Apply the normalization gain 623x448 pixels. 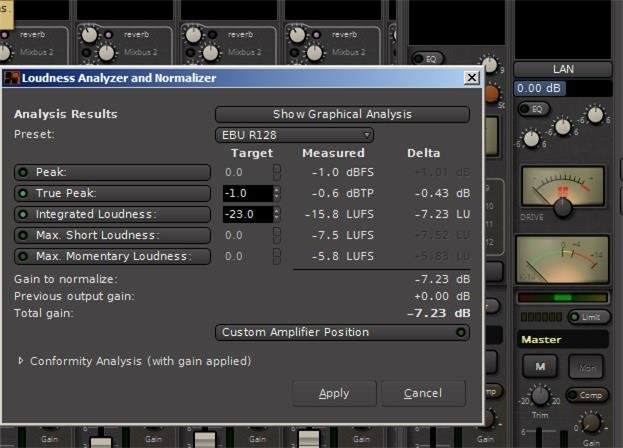[x=334, y=393]
